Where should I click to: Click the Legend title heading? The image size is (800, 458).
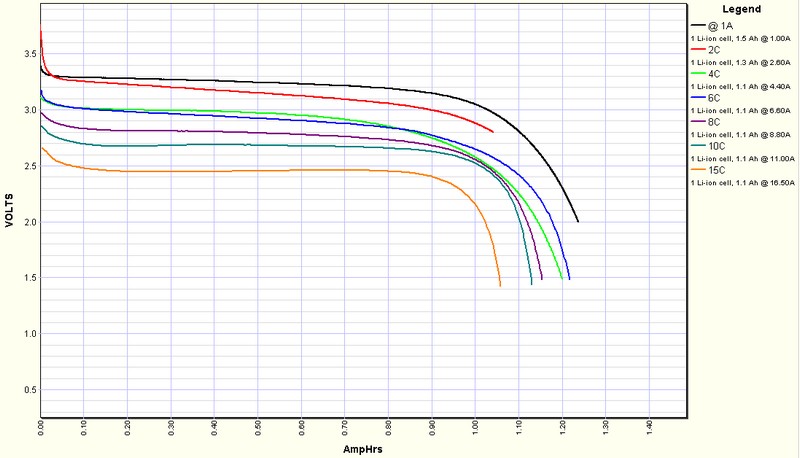[x=742, y=9]
